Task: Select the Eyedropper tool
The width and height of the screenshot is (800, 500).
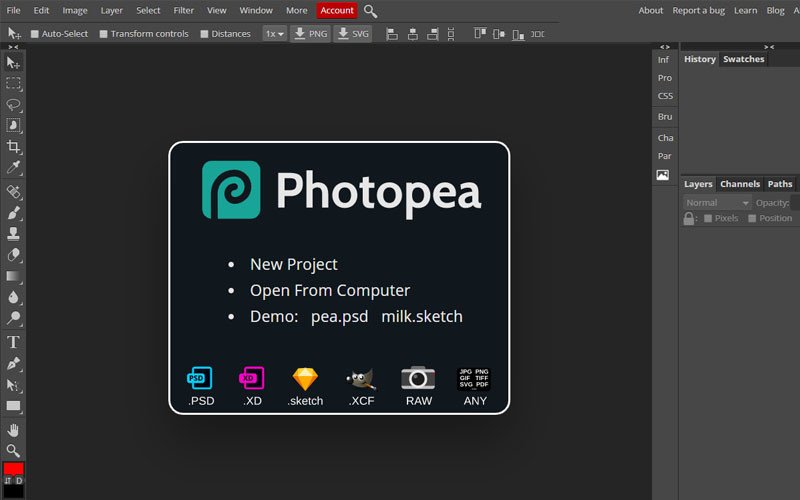Action: click(x=13, y=167)
